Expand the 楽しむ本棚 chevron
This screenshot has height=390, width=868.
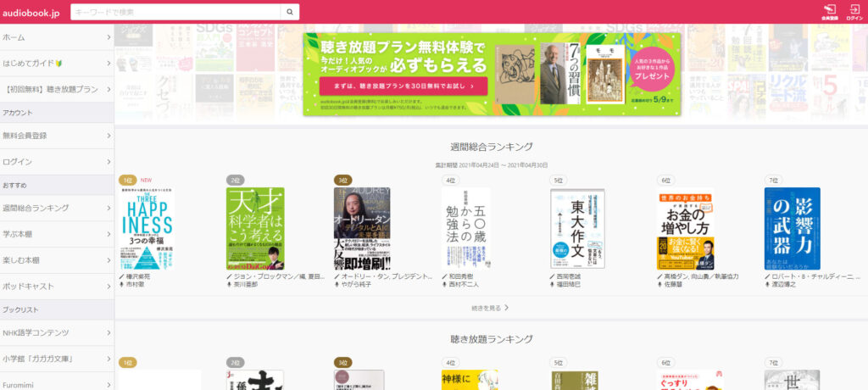coord(108,260)
